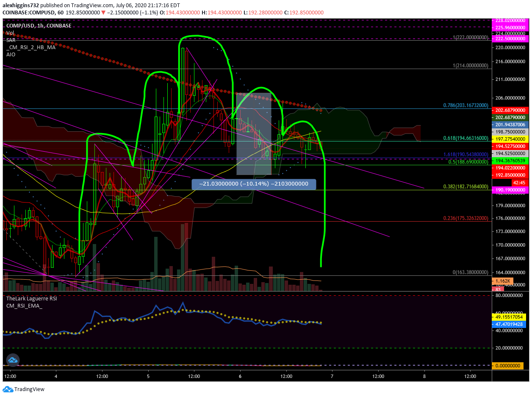Viewport: 532px width, 397px height.
Task: Click the magenta 222.50000000 price tag
Action: 510,39
